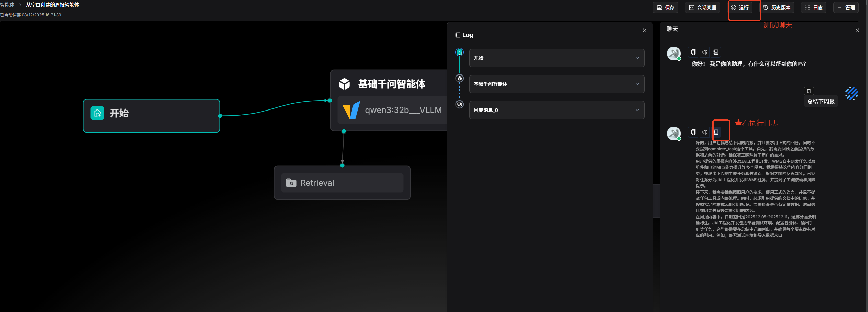This screenshot has height=312, width=868.
Task: Copy the greeting message text
Action: point(693,52)
